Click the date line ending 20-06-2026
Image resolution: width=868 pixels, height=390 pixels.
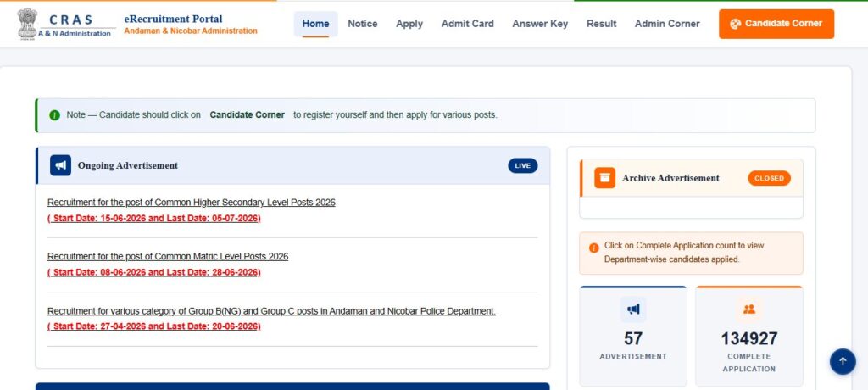(154, 327)
